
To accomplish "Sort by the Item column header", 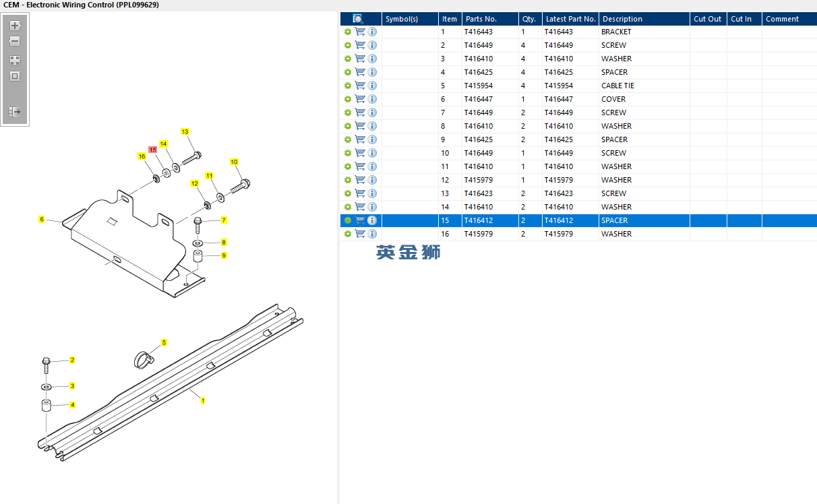I will [450, 19].
